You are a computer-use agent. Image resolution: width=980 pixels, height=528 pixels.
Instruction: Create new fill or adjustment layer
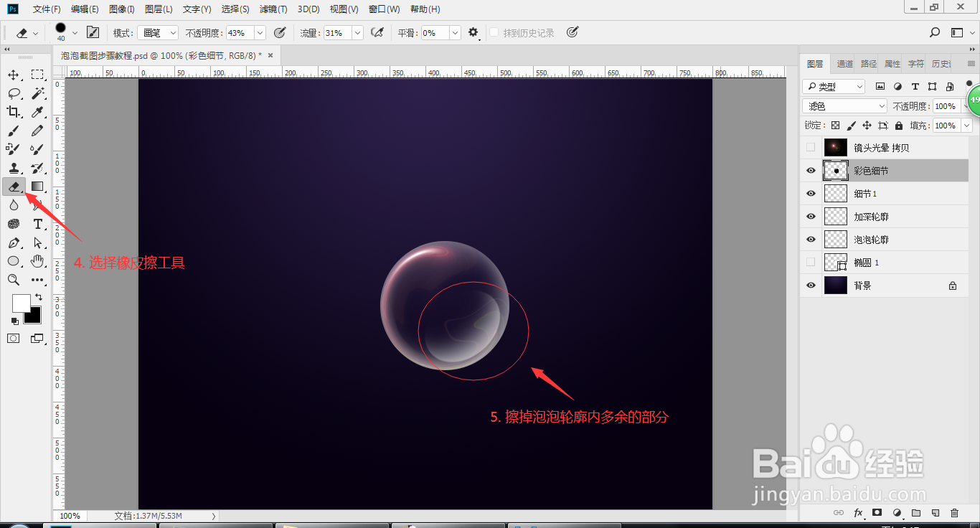pyautogui.click(x=896, y=513)
